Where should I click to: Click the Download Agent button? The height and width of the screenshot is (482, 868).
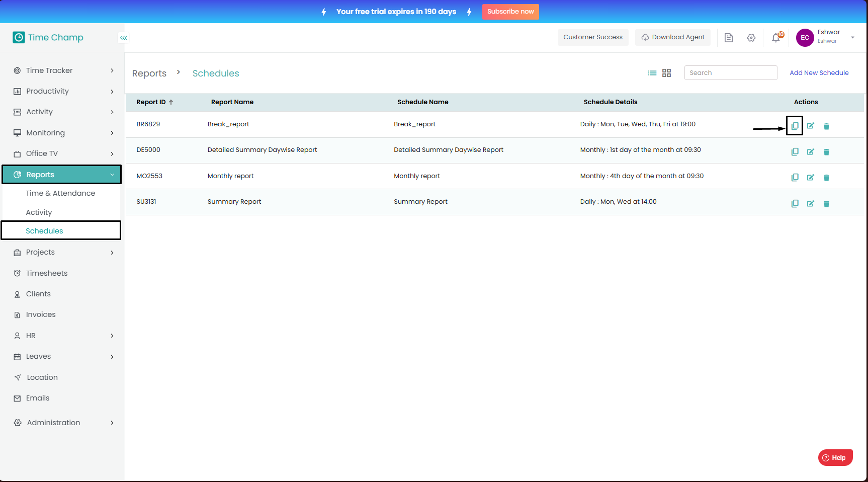pos(673,37)
